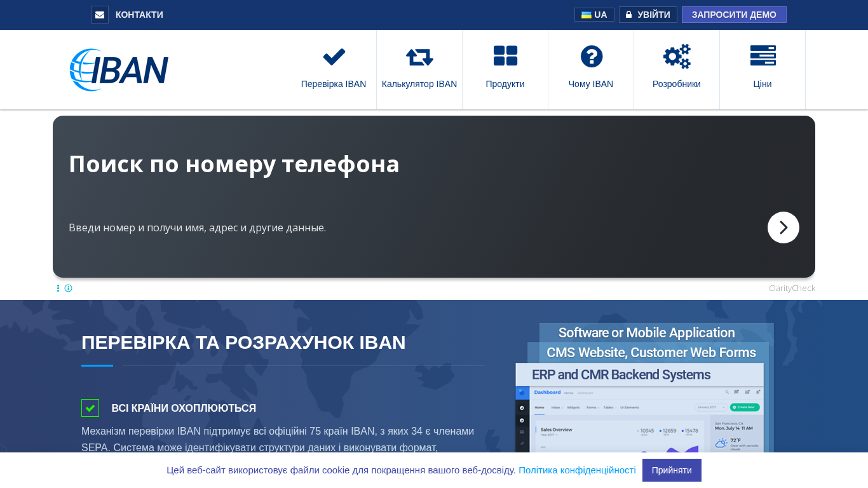Click the checkmark icon for Перевірка IBAN
The image size is (868, 488).
[x=334, y=57]
